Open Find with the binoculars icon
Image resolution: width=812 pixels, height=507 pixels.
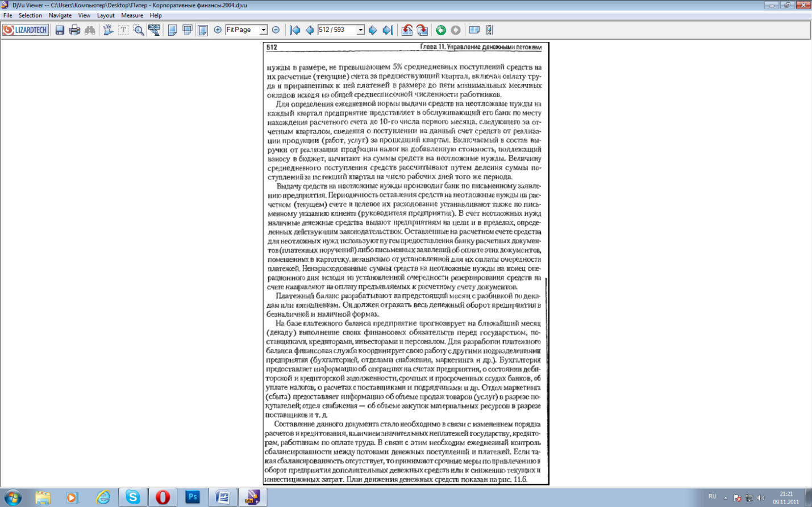tap(90, 30)
